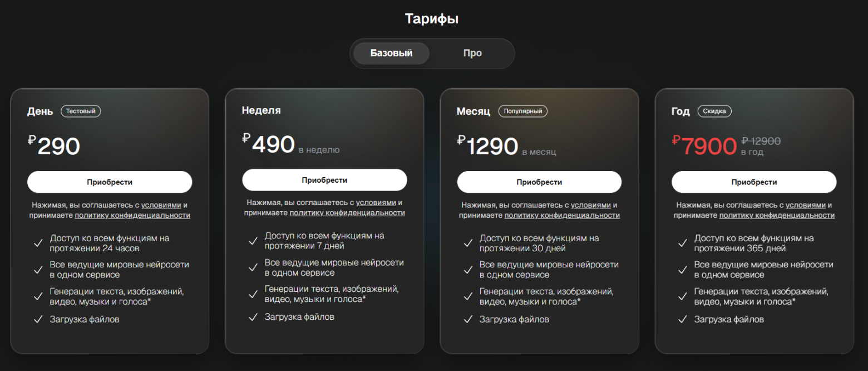This screenshot has width=868, height=371.
Task: Click the 'Популярный' badge on the Месяц card
Action: tap(524, 111)
